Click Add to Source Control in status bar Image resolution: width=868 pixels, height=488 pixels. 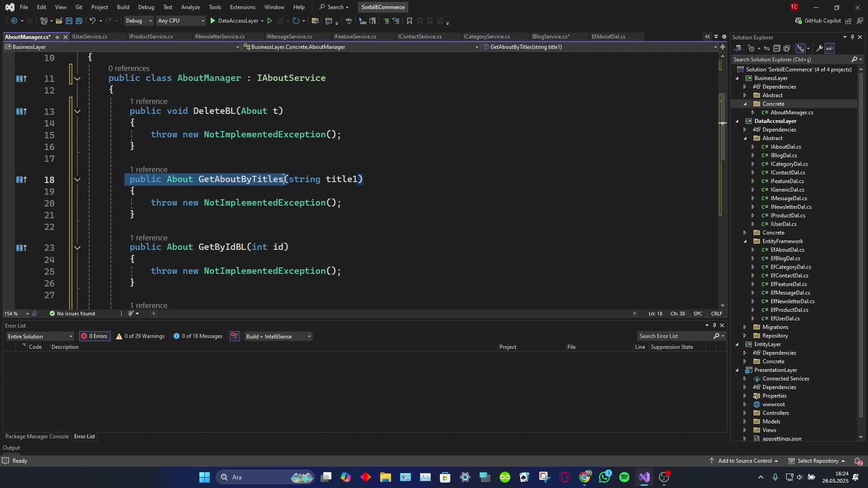point(744,461)
